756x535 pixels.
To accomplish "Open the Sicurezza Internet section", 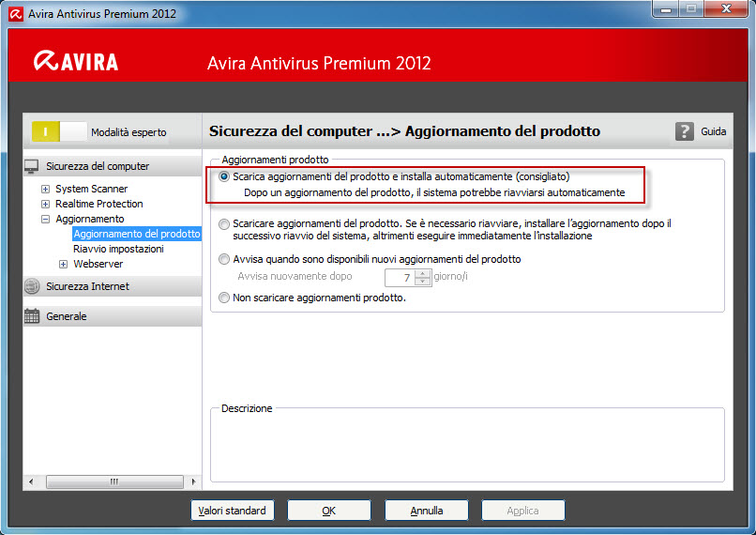I will point(113,286).
